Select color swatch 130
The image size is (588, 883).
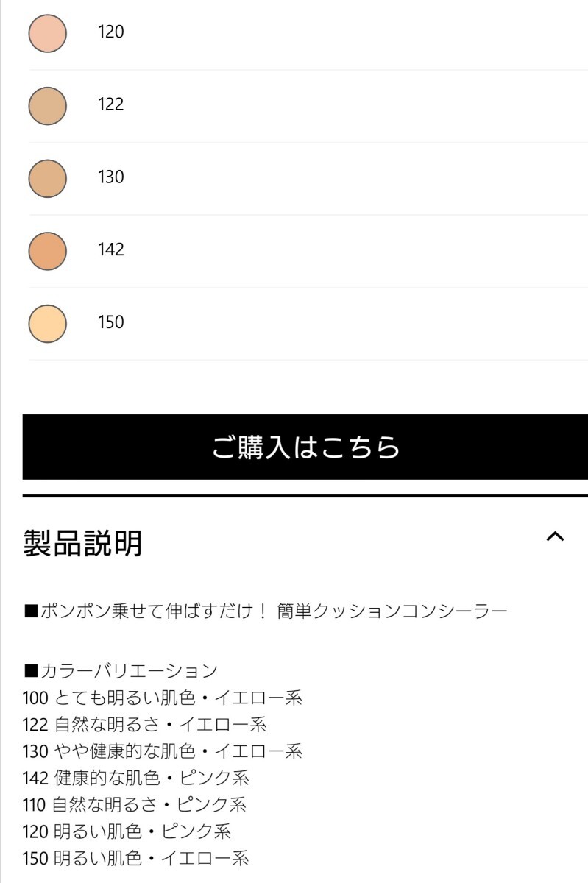click(46, 178)
